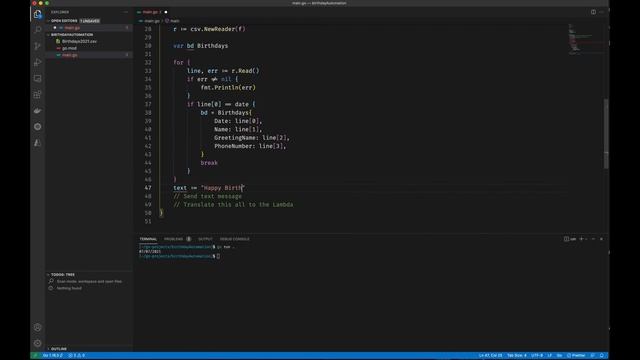Change the LF end-of-line sequence
The width and height of the screenshot is (640, 360).
tap(549, 356)
